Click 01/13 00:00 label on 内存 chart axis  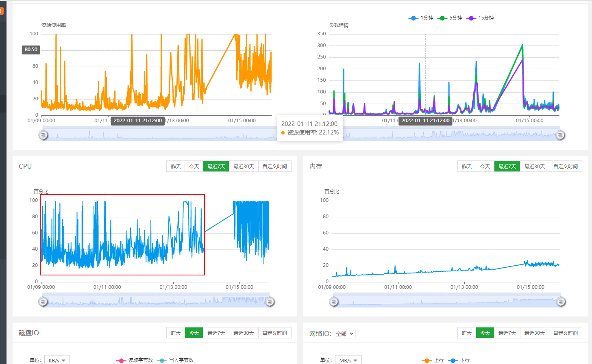[x=464, y=287]
